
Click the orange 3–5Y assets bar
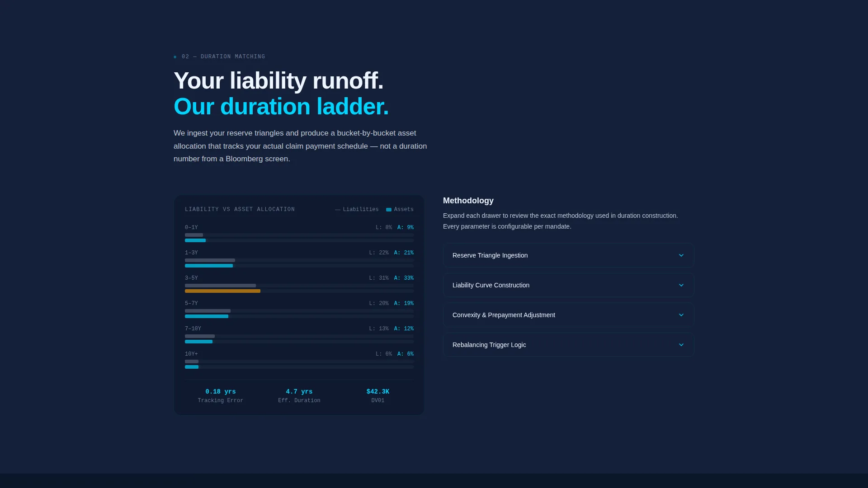(222, 291)
